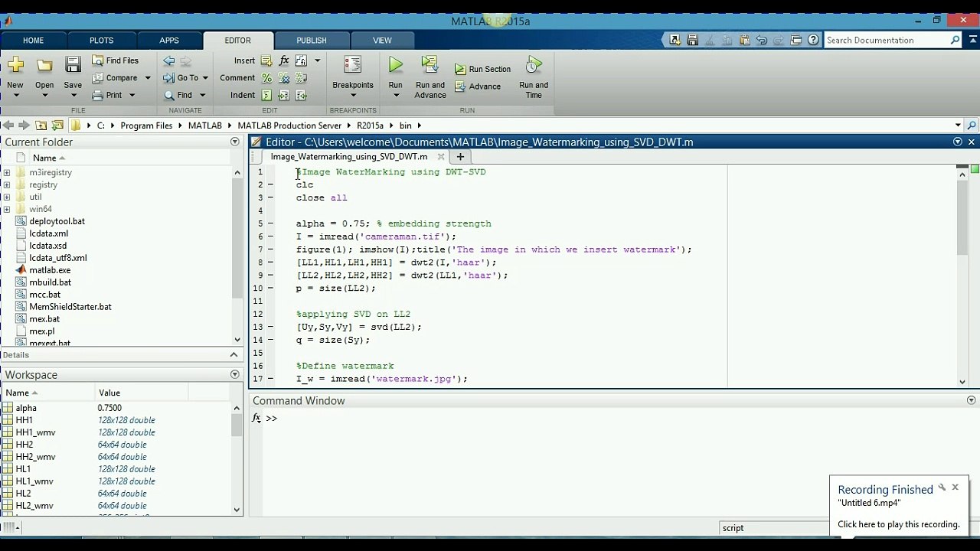Click the Run and Advance icon
Viewport: 980px width, 551px height.
pyautogui.click(x=430, y=67)
